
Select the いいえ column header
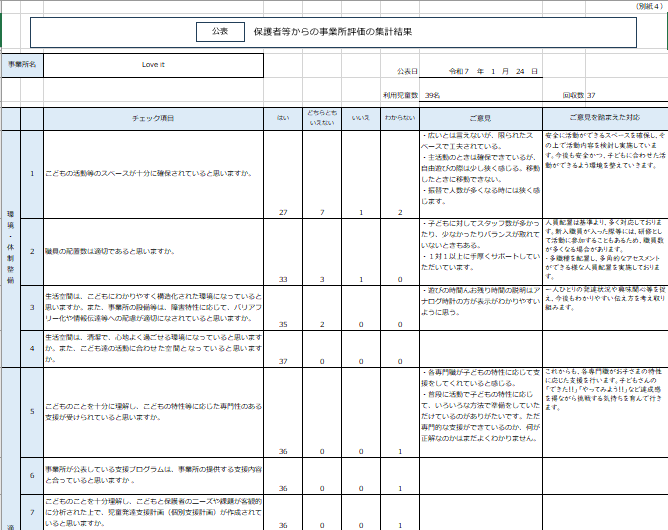click(360, 118)
